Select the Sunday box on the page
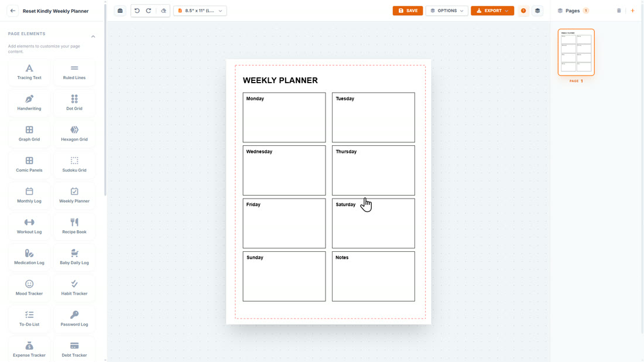 point(284,276)
